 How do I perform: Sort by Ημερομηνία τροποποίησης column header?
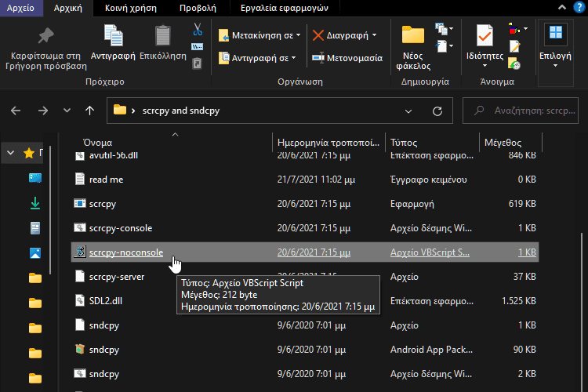tap(328, 143)
